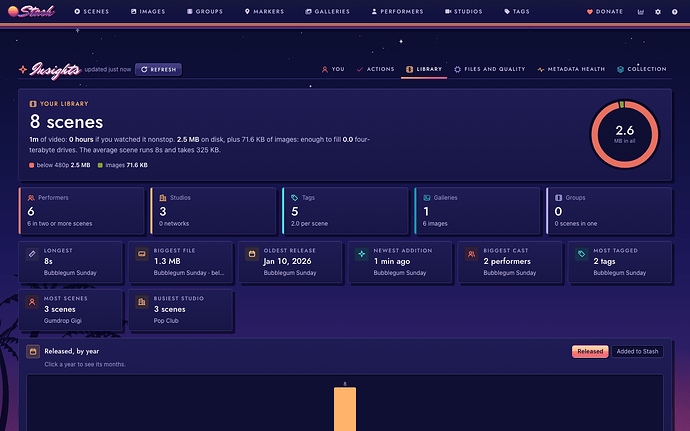Viewport: 690px width, 431px height.
Task: Switch to the Collection tab
Action: point(642,69)
